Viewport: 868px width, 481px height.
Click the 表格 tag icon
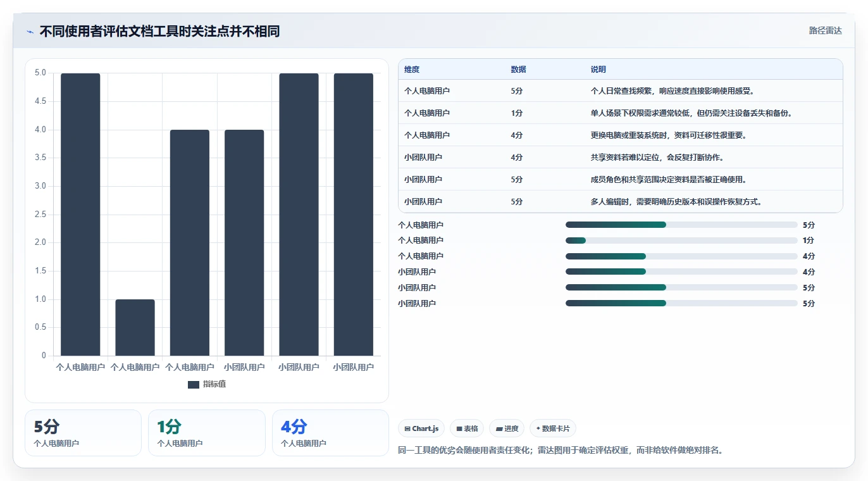click(459, 429)
